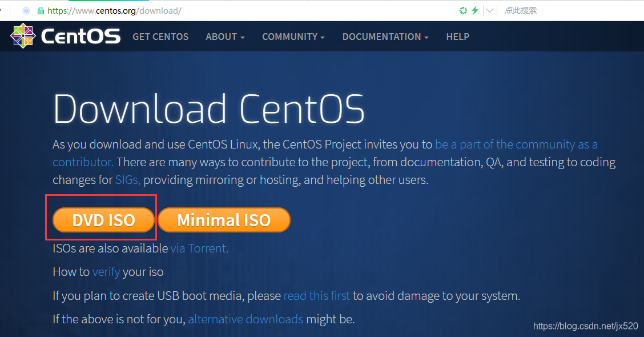This screenshot has width=644, height=337.
Task: Click the DVD ISO download button
Action: [103, 220]
